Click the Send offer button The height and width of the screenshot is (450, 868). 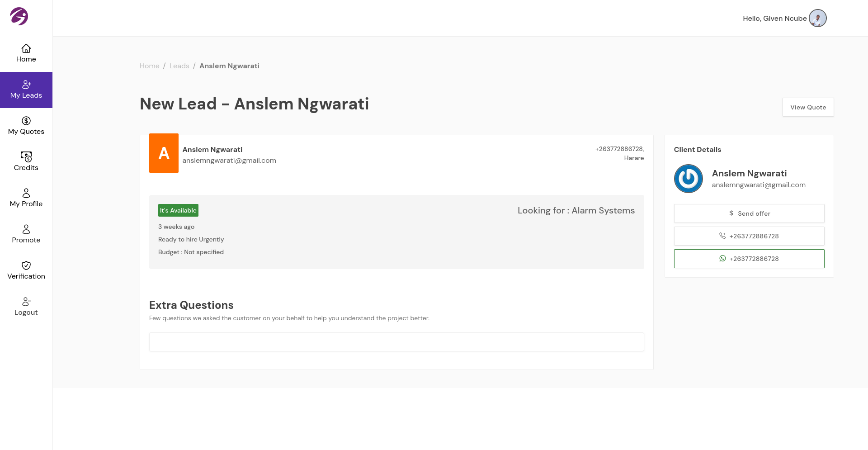coord(749,213)
